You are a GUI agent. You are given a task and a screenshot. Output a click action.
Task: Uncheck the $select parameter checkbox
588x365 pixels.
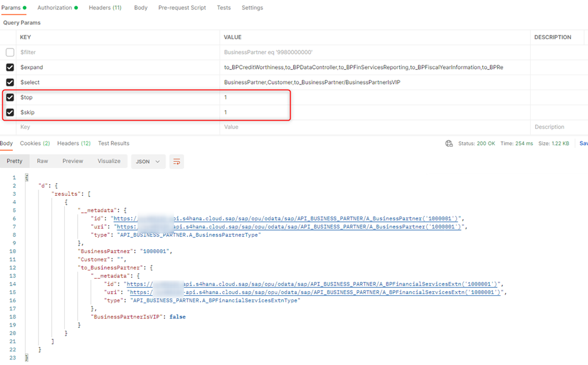[10, 83]
